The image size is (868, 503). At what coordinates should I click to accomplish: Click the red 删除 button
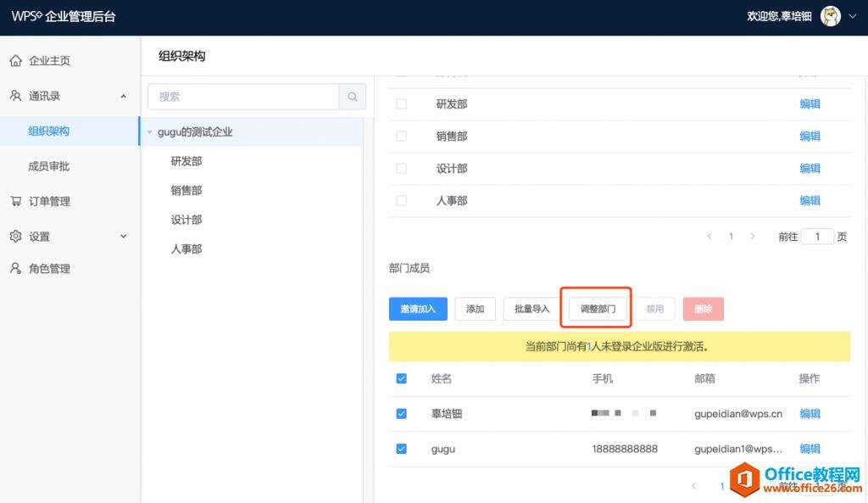tap(703, 309)
